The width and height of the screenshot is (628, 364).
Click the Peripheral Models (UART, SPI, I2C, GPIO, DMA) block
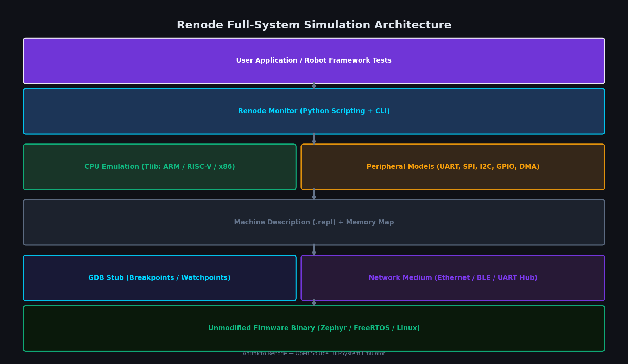[x=453, y=167]
